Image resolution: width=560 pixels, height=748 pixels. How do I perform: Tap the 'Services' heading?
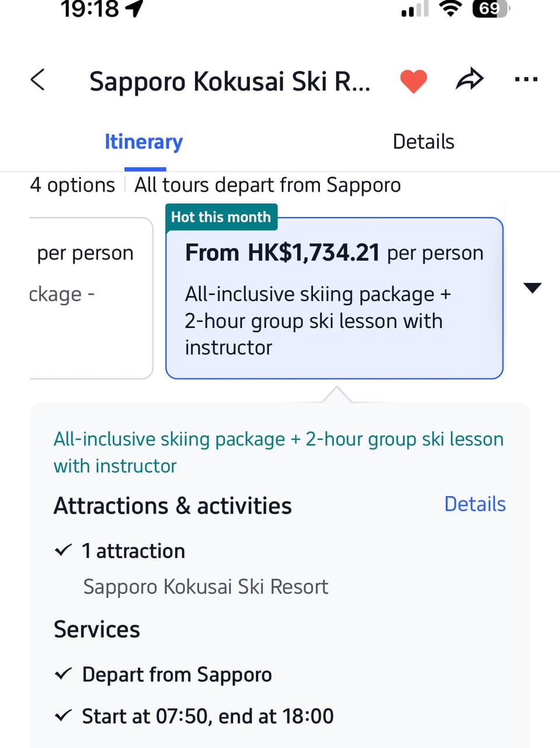tap(97, 629)
